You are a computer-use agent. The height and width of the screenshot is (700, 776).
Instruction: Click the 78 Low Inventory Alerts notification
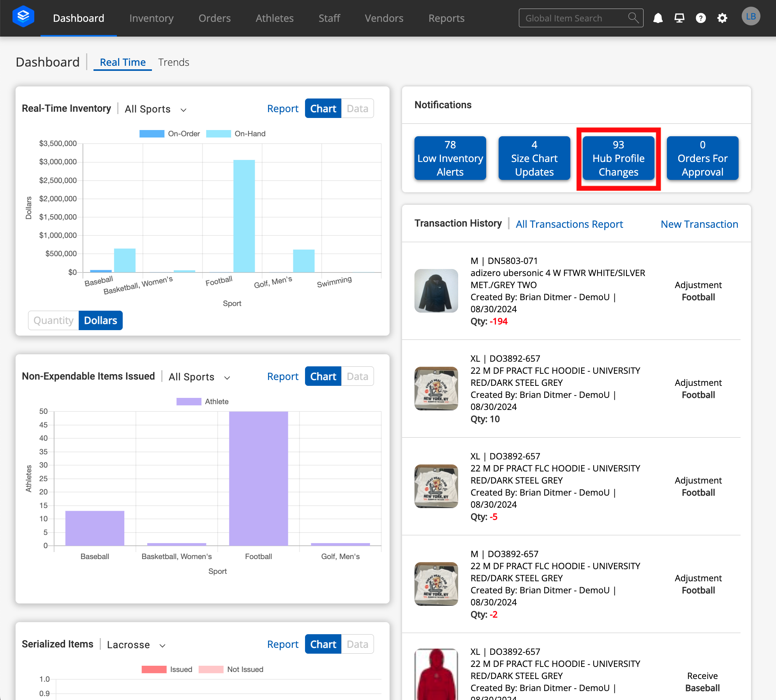[x=450, y=158]
